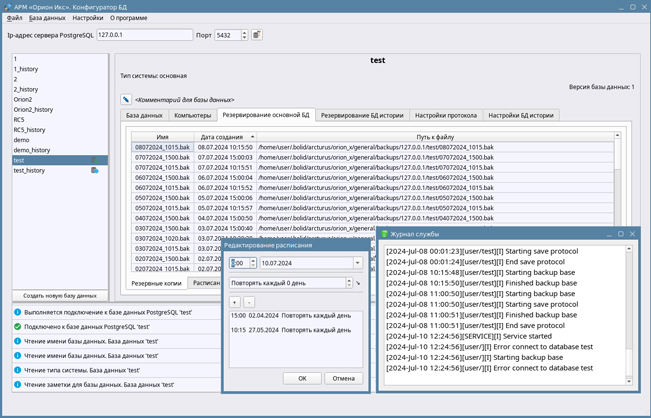Open the Настройки протокола tab
651x418 pixels.
446,115
